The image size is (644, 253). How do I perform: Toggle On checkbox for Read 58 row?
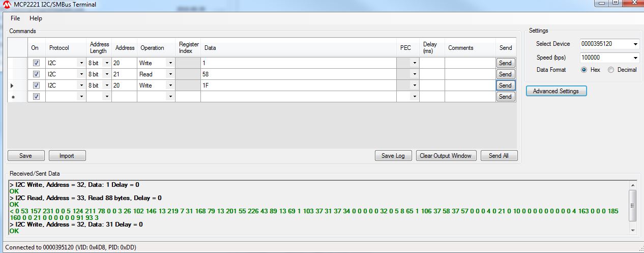point(36,74)
